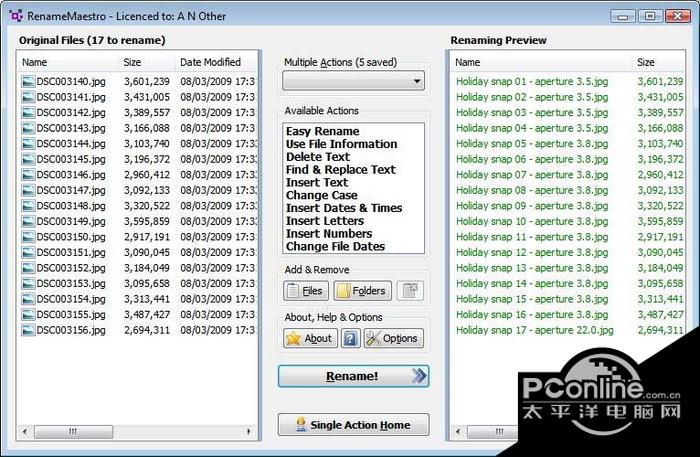Click size value 3,601,239 in original files
Viewport: 700px width, 457px height.
147,81
